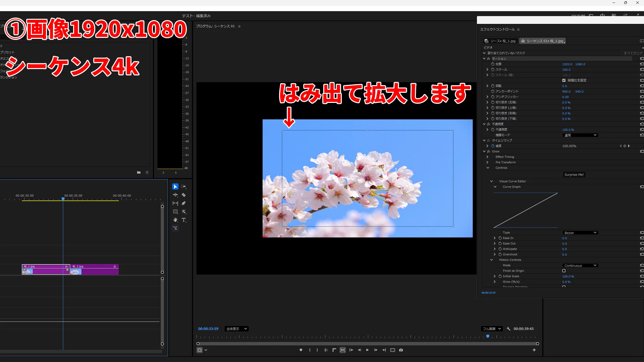The width and height of the screenshot is (644, 362).
Task: Toggle the position stopwatch animation
Action: 493,64
